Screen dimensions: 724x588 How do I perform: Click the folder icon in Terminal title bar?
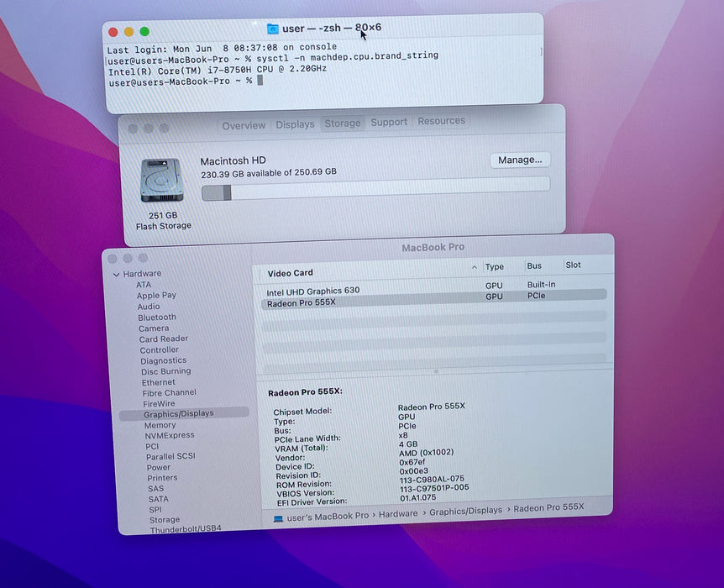tap(272, 29)
